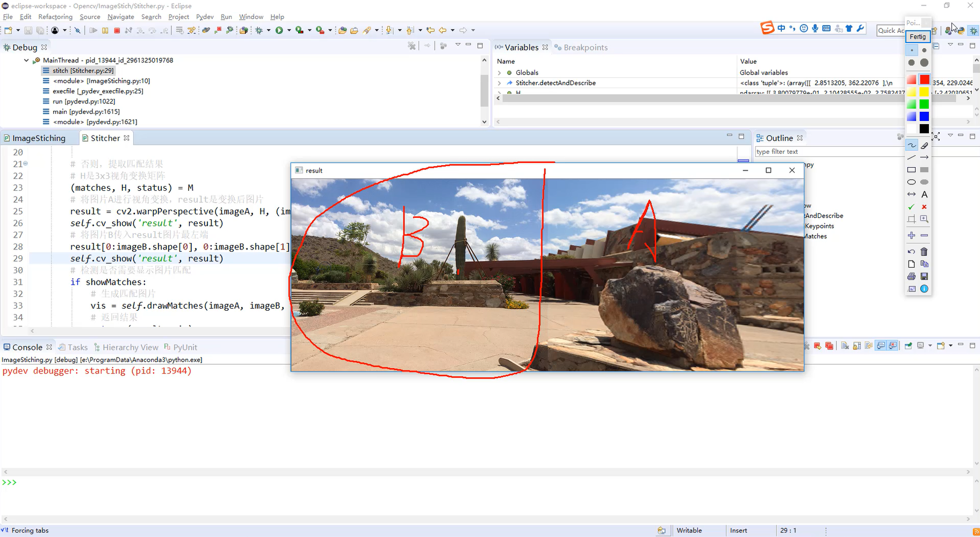Screen dimensions: 980x537
Task: Click the trash can clear-drawing icon
Action: 924,252
